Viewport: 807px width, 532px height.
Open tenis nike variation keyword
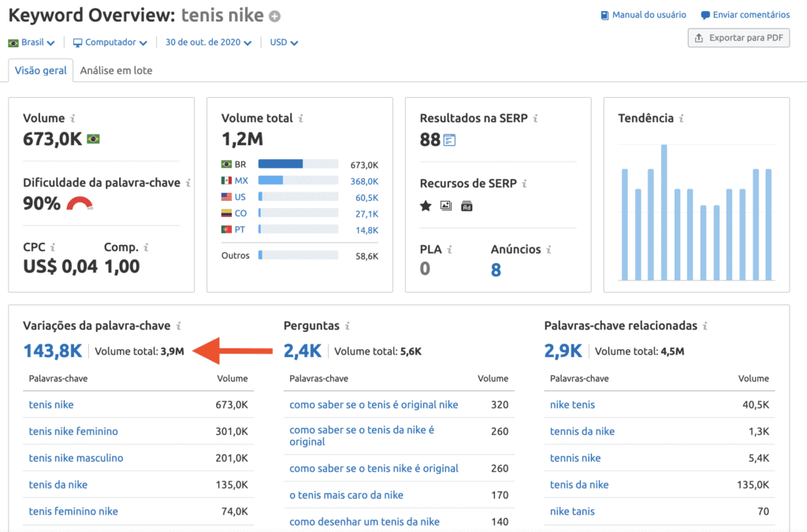[x=51, y=405]
